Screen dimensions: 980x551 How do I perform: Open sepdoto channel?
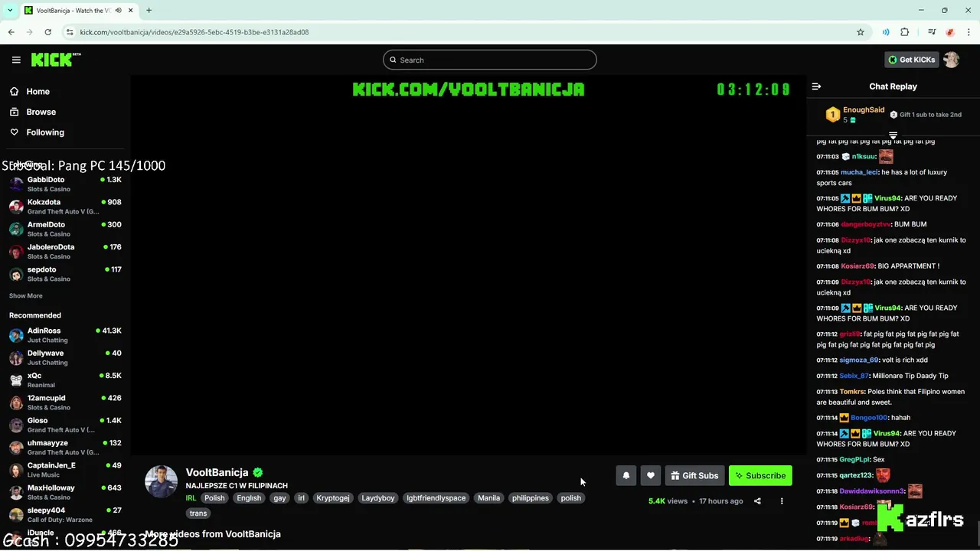tap(65, 274)
